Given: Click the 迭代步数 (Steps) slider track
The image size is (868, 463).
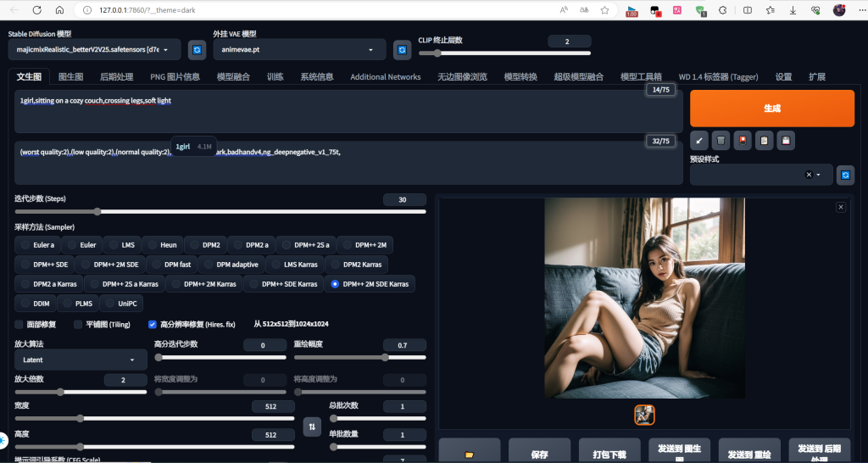Looking at the screenshot, I should [x=220, y=211].
